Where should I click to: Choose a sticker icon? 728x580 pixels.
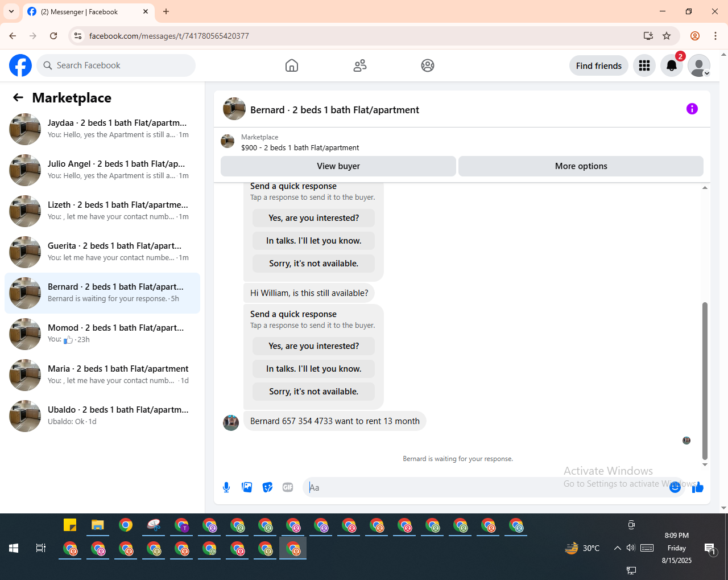[x=267, y=487]
